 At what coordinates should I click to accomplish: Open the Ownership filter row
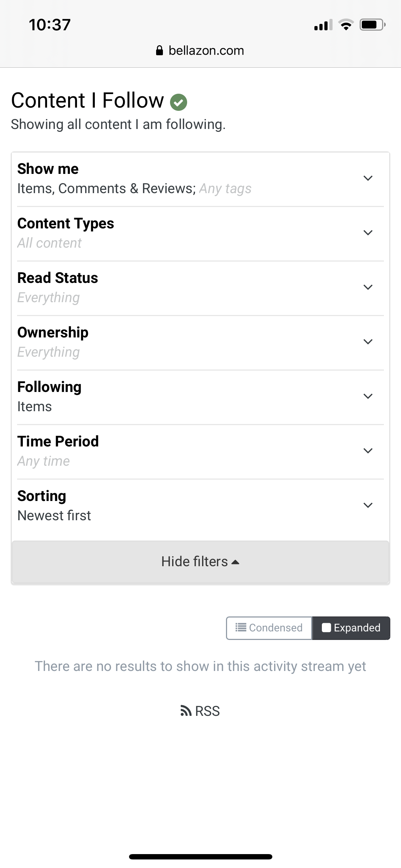[200, 342]
